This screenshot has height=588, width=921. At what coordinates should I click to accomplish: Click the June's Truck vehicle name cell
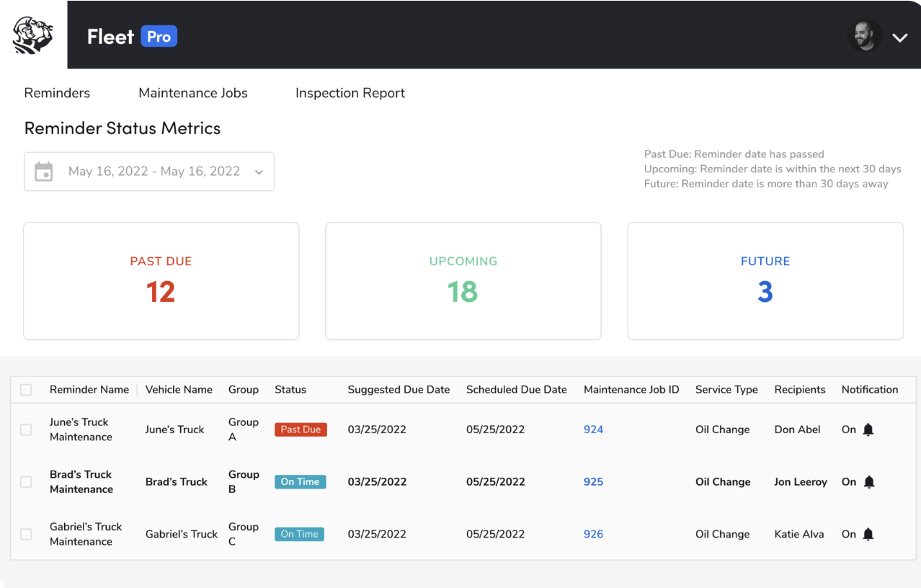click(175, 429)
